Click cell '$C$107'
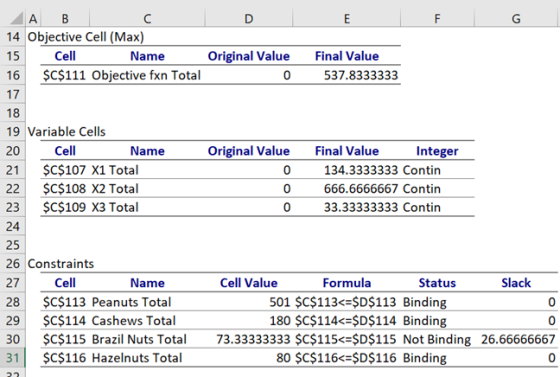The height and width of the screenshot is (377, 560). [65, 170]
